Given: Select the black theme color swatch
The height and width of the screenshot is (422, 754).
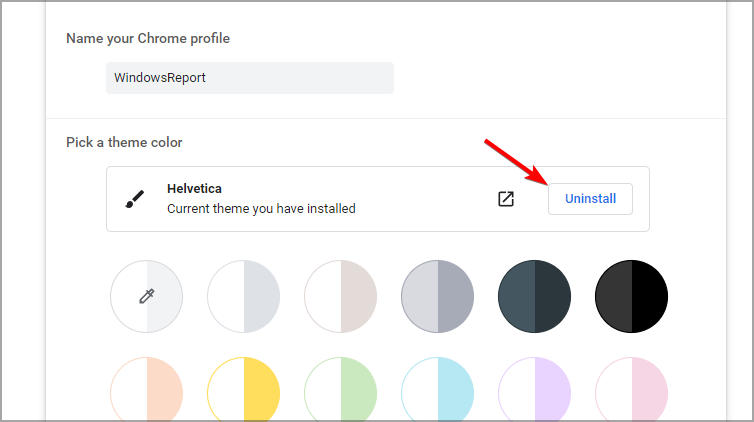Looking at the screenshot, I should (x=631, y=296).
